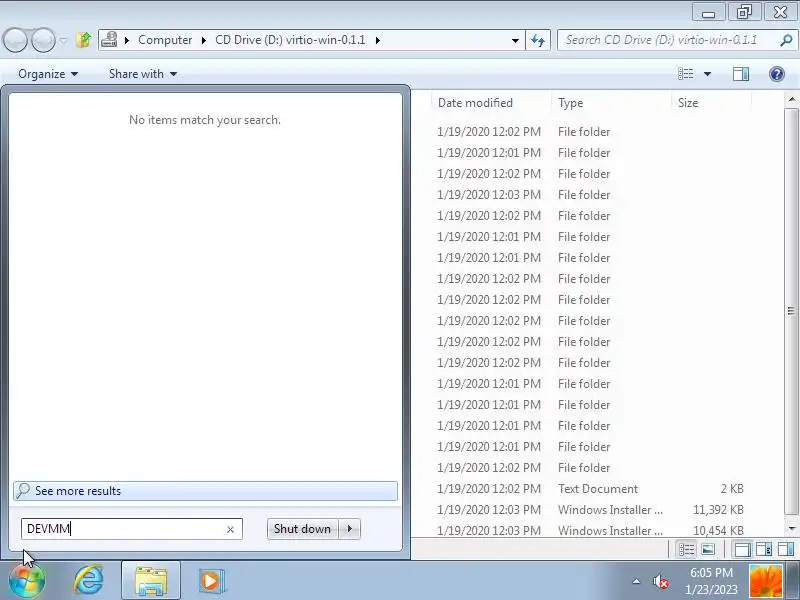Click the folder up icon in the address bar
The width and height of the screenshot is (800, 600).
pos(84,40)
